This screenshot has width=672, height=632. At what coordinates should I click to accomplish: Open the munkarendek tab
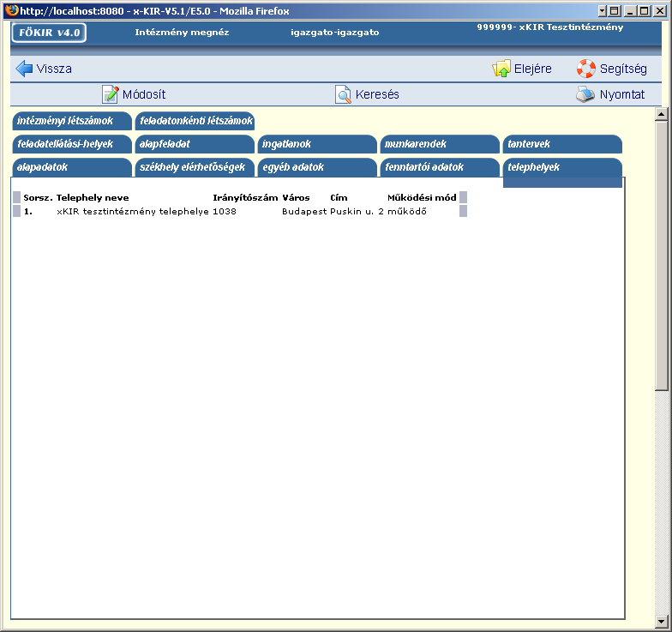[x=441, y=144]
